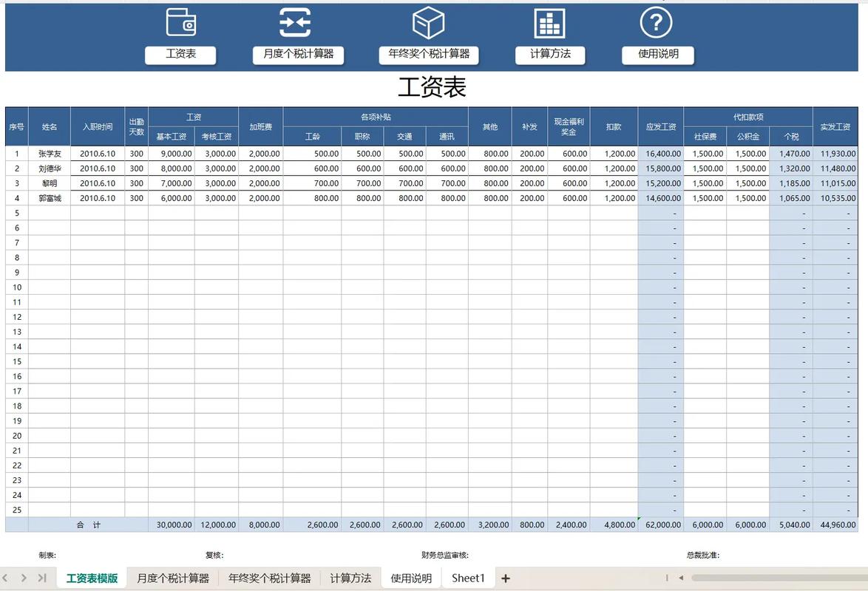The height and width of the screenshot is (591, 868).
Task: Select the 工龄 header cell
Action: pyautogui.click(x=312, y=136)
